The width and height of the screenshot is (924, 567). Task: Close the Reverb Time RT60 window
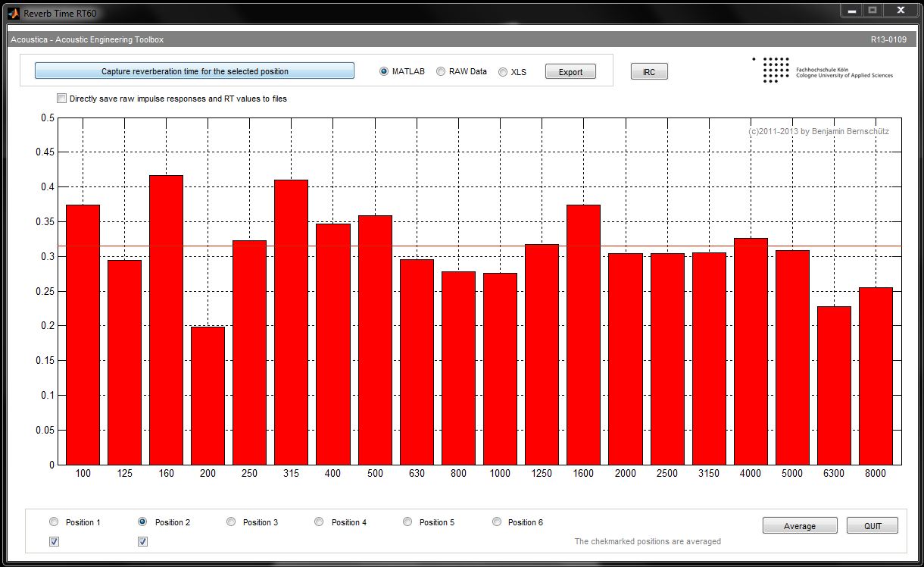(901, 10)
